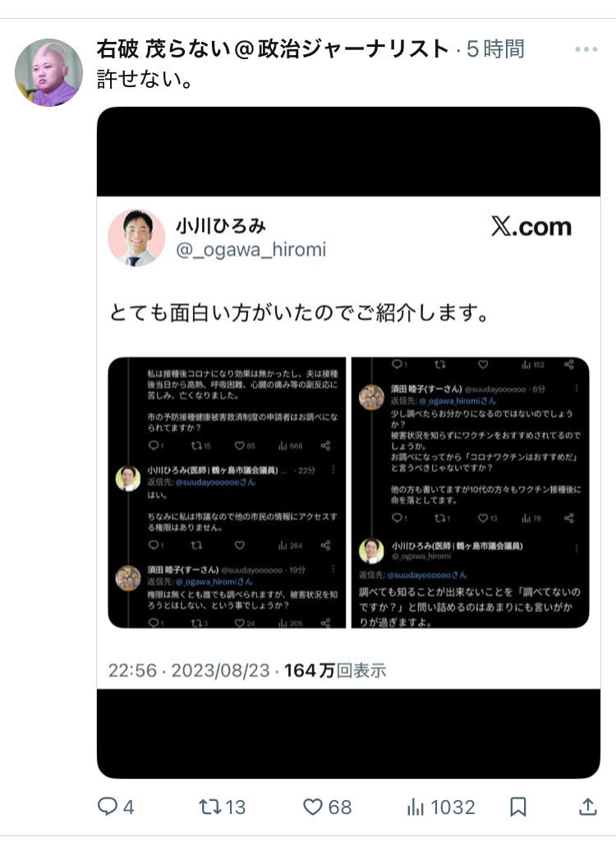Click the 164万回表示 view count text
This screenshot has height=842, width=616.
tap(335, 670)
